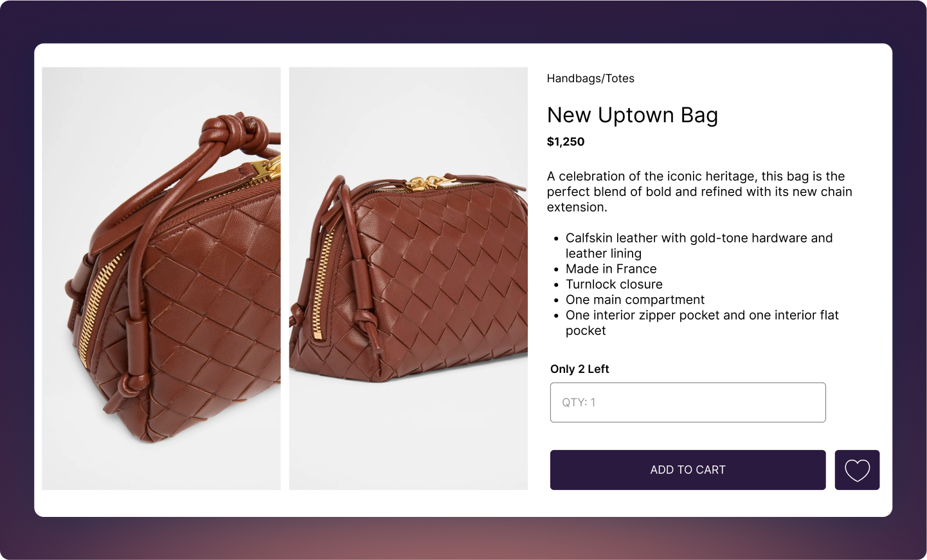Focus the QTY: 1 quantity field
Screen dimensions: 927x560
click(x=687, y=402)
